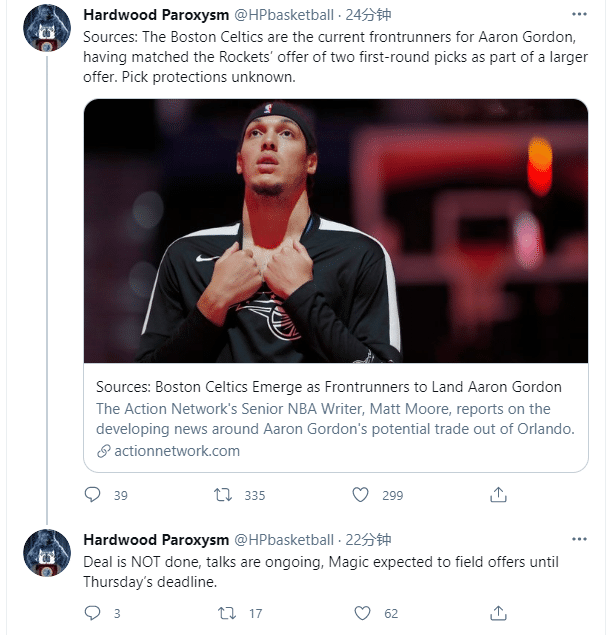Open Hardwood Paroxysm avatar on second tweet
The width and height of the screenshot is (607, 635).
pos(47,553)
